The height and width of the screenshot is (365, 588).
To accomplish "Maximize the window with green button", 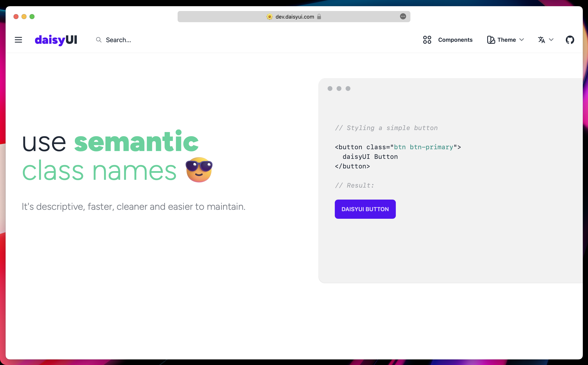I will pyautogui.click(x=32, y=17).
